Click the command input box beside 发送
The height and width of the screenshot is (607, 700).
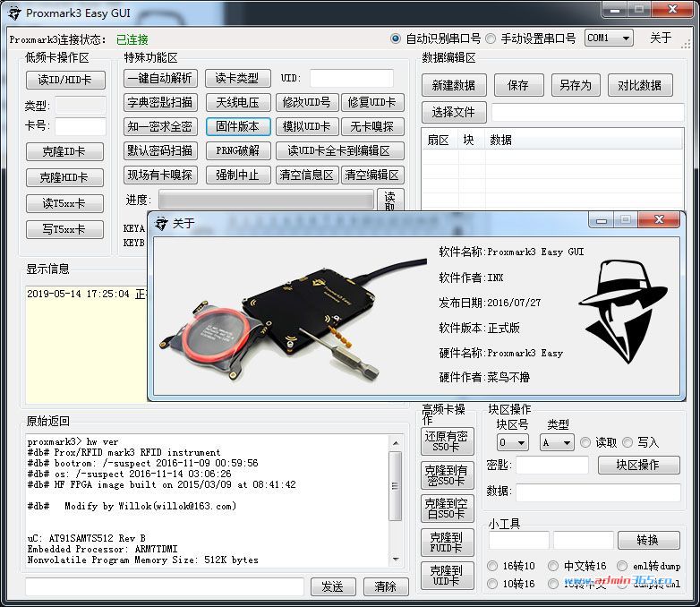coord(165,586)
